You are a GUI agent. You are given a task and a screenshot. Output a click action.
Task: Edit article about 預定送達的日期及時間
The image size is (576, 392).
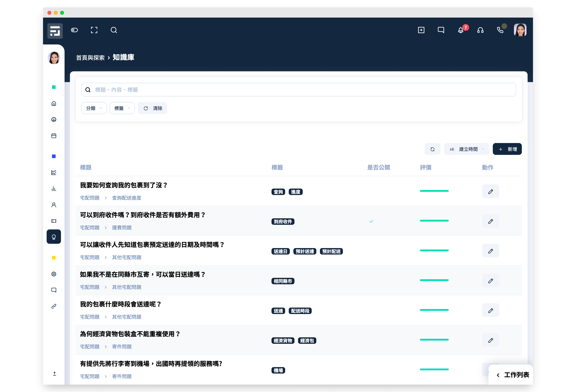click(x=490, y=251)
